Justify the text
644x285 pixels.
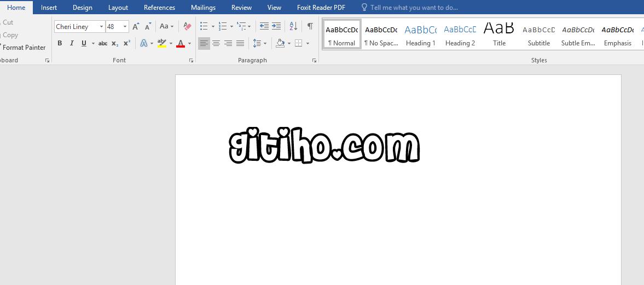coord(240,43)
